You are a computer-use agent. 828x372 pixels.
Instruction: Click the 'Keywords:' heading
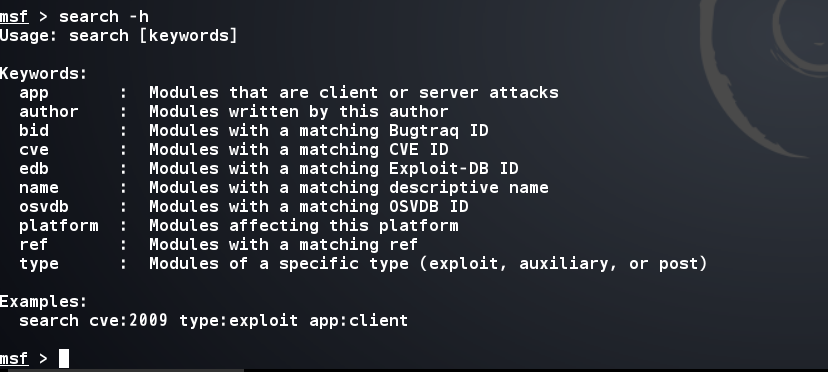click(x=43, y=73)
